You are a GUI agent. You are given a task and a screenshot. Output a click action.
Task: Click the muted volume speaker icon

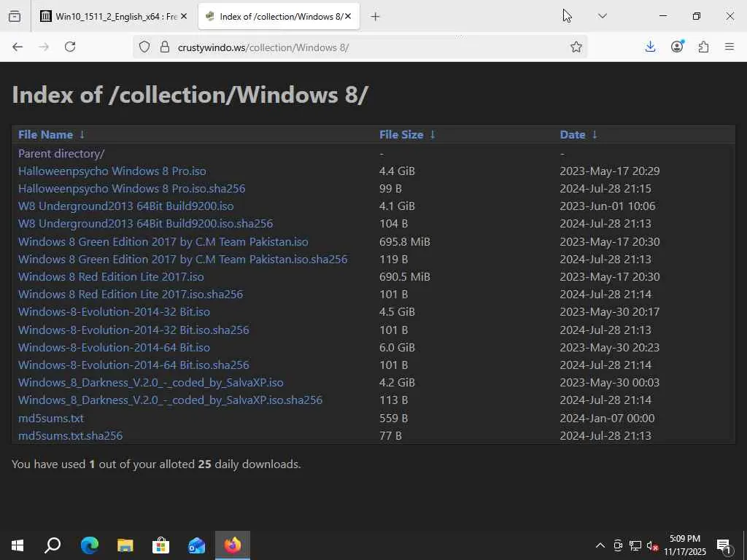click(x=653, y=545)
